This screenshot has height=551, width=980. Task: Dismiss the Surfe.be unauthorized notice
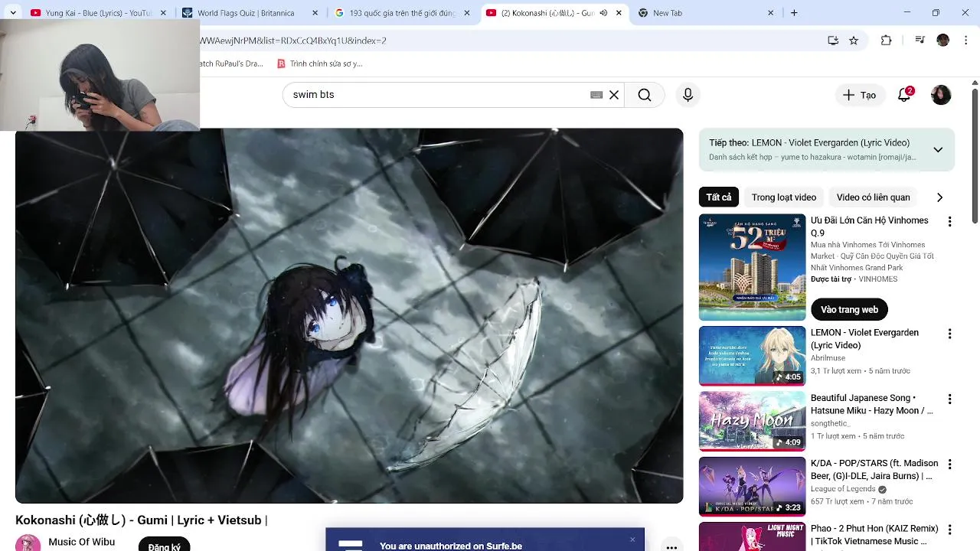(x=632, y=540)
